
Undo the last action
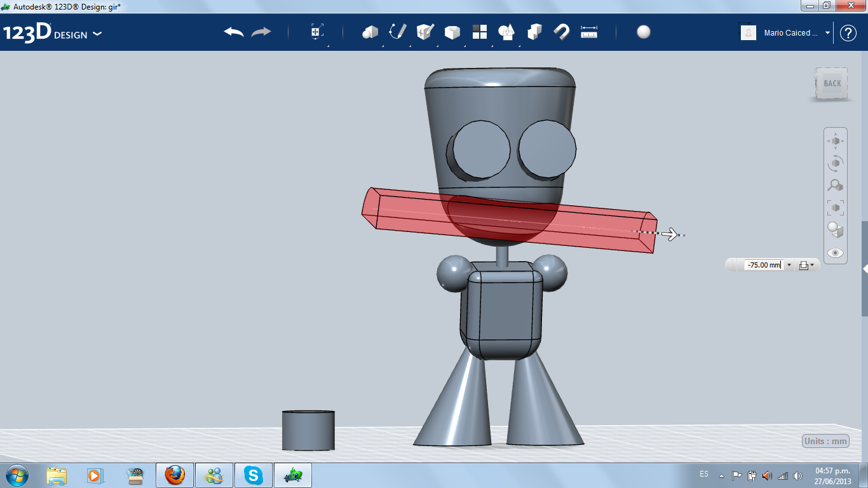[234, 32]
